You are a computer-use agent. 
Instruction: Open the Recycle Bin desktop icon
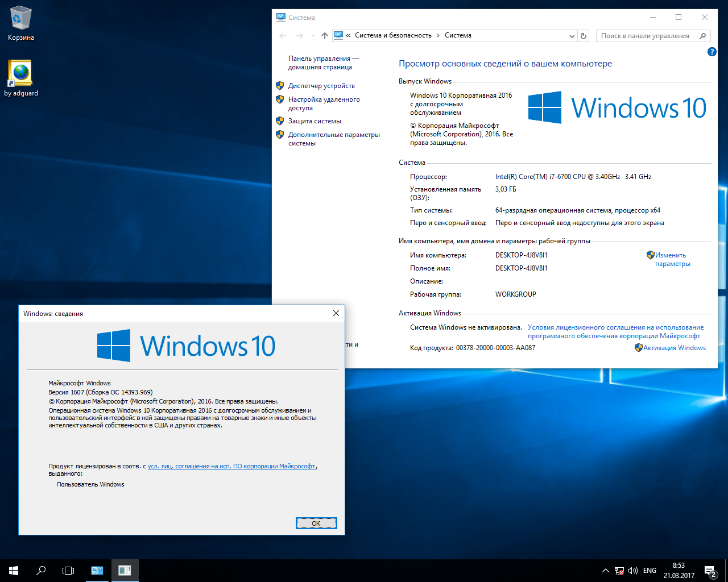21,24
